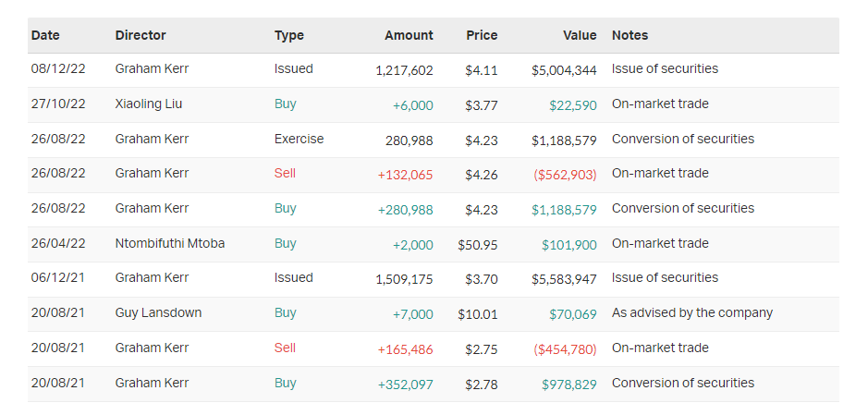Sort by the Value column header

(x=580, y=35)
